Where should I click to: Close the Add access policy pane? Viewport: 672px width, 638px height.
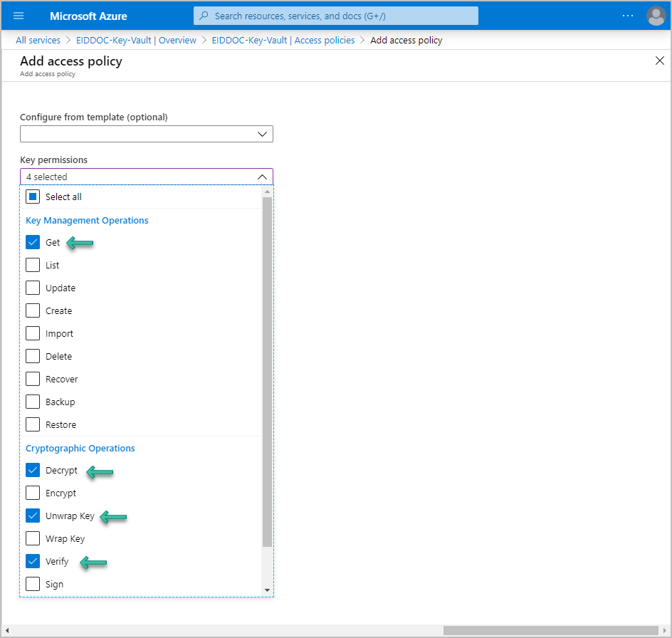pos(659,61)
